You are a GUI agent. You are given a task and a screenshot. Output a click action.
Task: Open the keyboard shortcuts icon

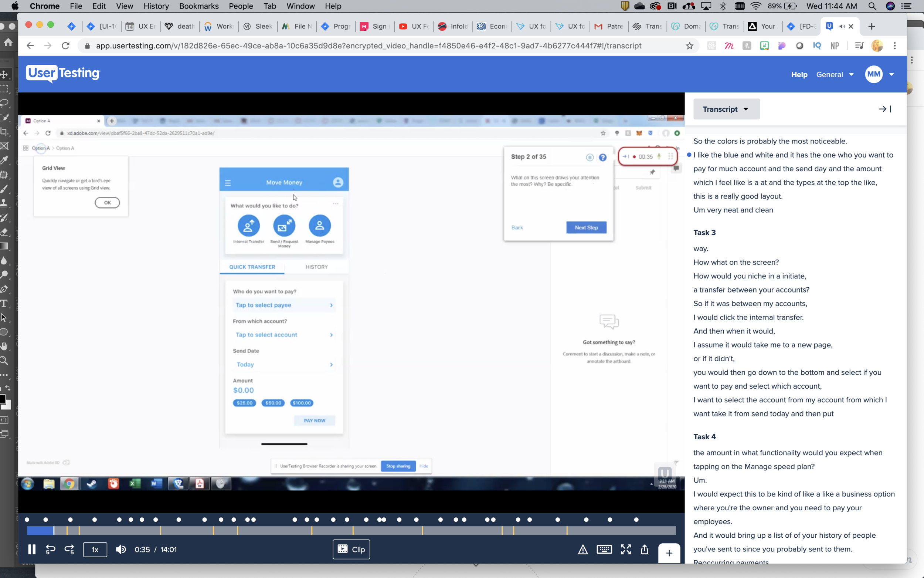604,549
